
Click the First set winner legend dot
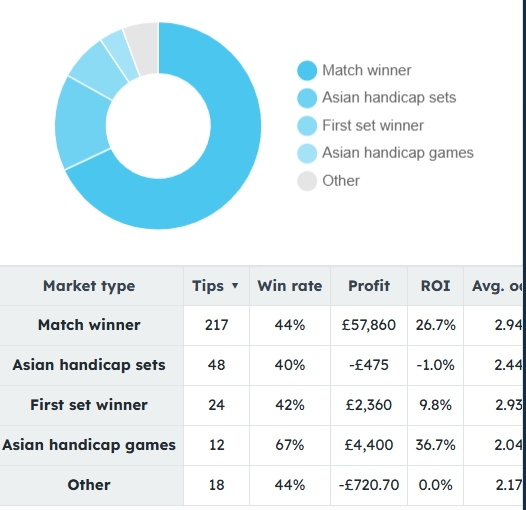(x=307, y=126)
